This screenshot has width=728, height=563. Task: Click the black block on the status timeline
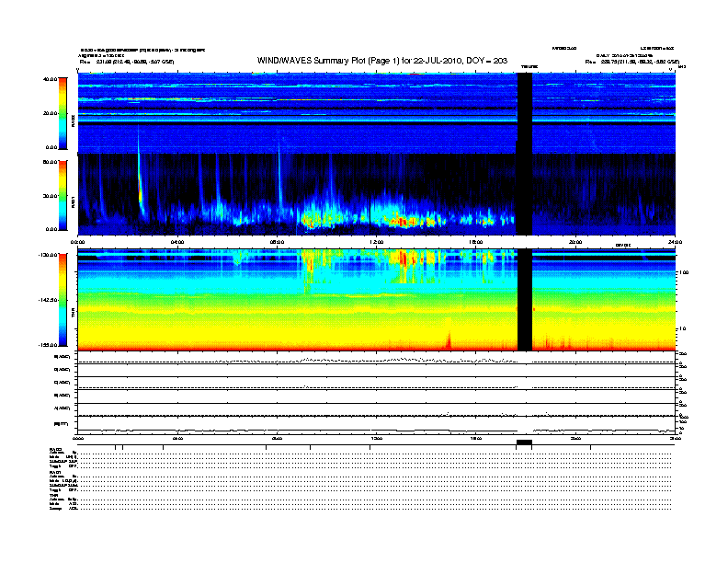click(524, 442)
